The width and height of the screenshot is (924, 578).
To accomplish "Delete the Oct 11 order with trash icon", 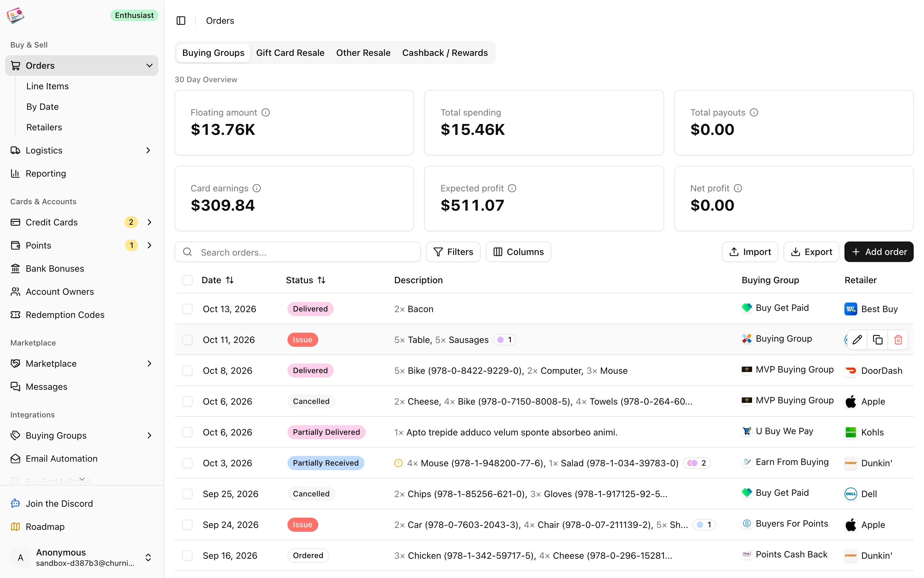I will (898, 339).
